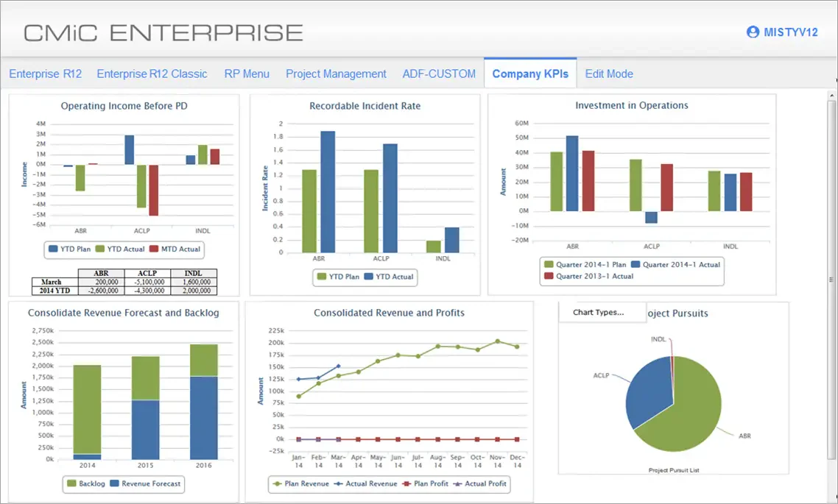This screenshot has height=504, width=838.
Task: Click the 200,000 cell in March row
Action: (101, 282)
